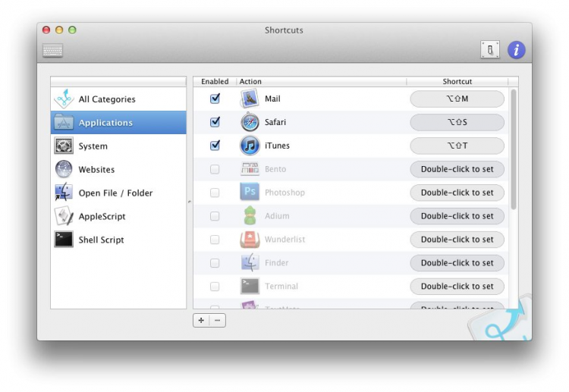Viewport: 569px width, 392px height.
Task: Click the Finder action name
Action: point(276,263)
